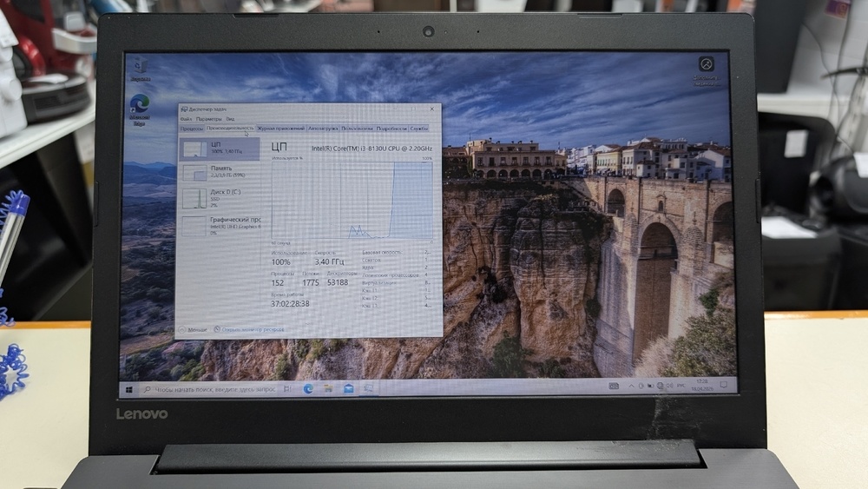The image size is (868, 489).
Task: Click the 152 processes value
Action: pyautogui.click(x=278, y=283)
